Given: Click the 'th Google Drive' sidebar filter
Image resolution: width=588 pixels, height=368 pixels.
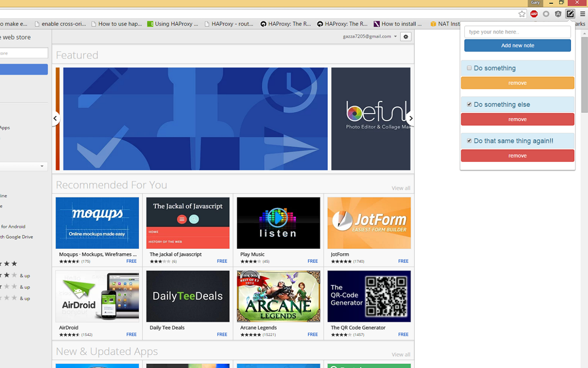Looking at the screenshot, I should 17,237.
